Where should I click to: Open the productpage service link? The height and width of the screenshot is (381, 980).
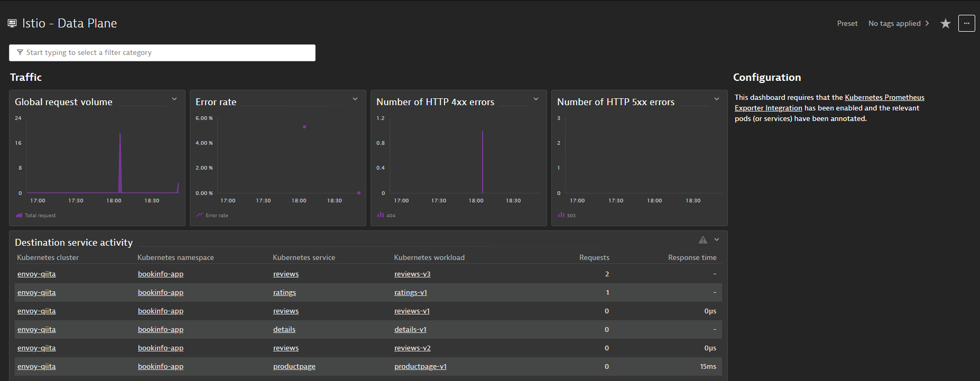[x=294, y=366]
